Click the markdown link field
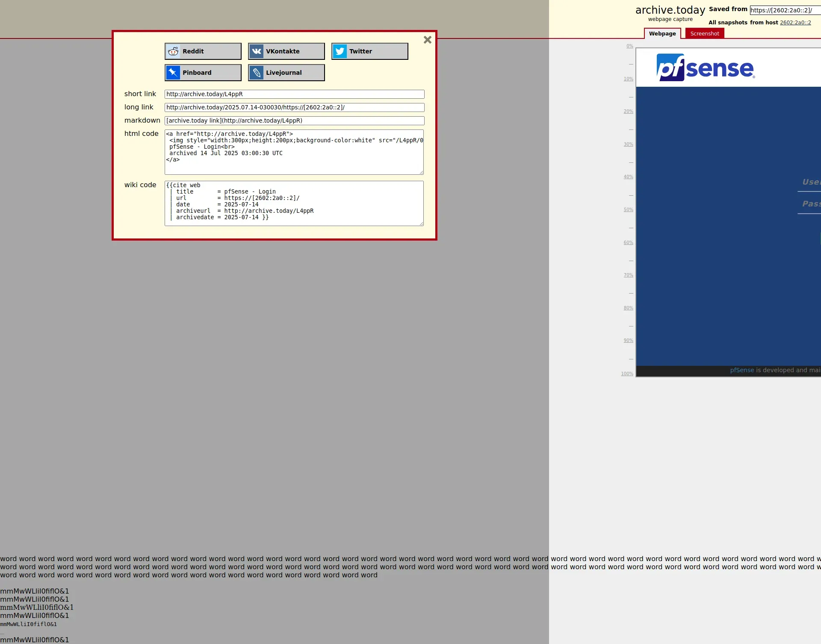The width and height of the screenshot is (821, 644). click(x=294, y=121)
